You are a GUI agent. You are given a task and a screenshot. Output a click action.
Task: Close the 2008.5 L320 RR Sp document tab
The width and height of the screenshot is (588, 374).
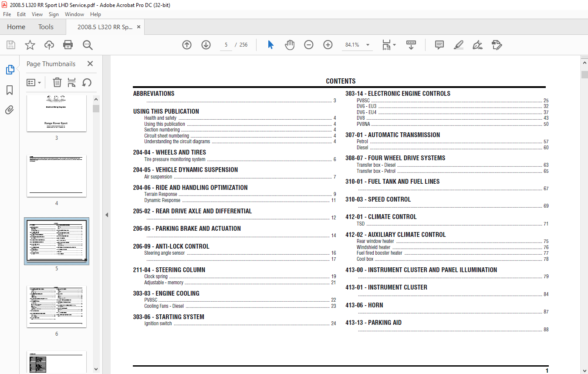139,27
